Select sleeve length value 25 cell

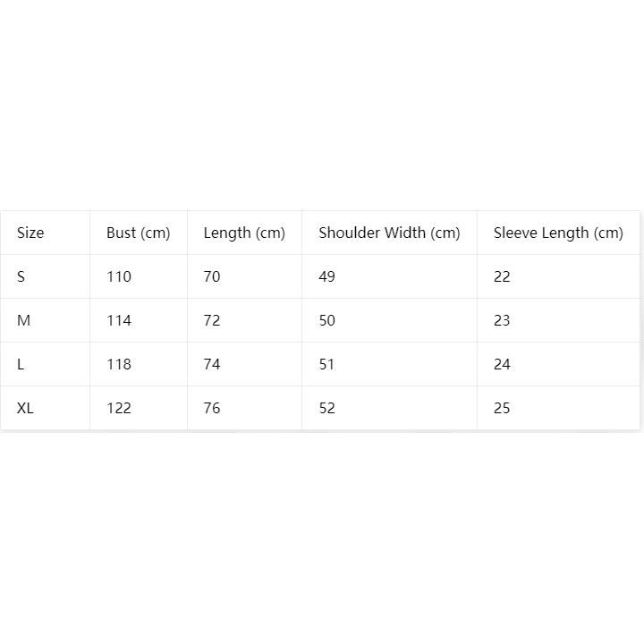point(558,408)
